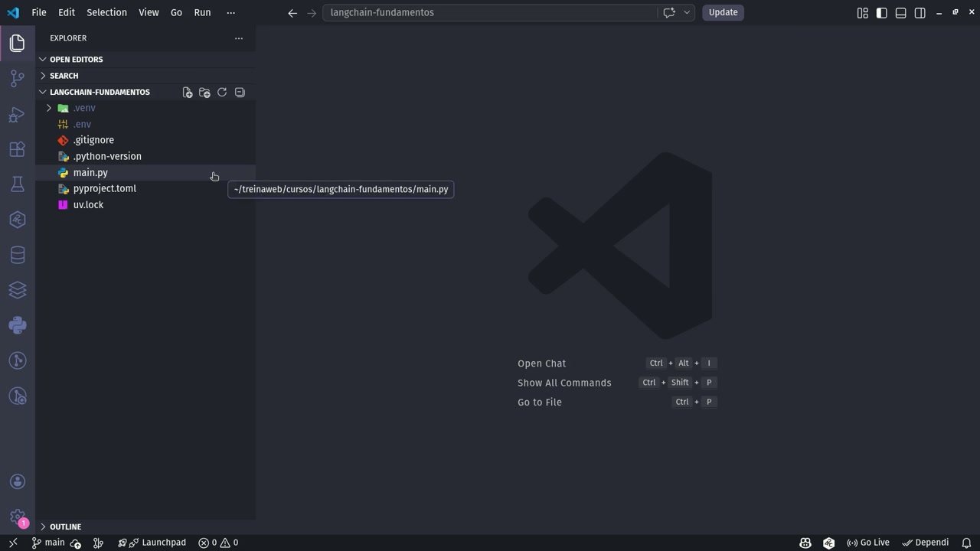Open the Go menu
Screen dimensions: 980x551
click(x=176, y=12)
